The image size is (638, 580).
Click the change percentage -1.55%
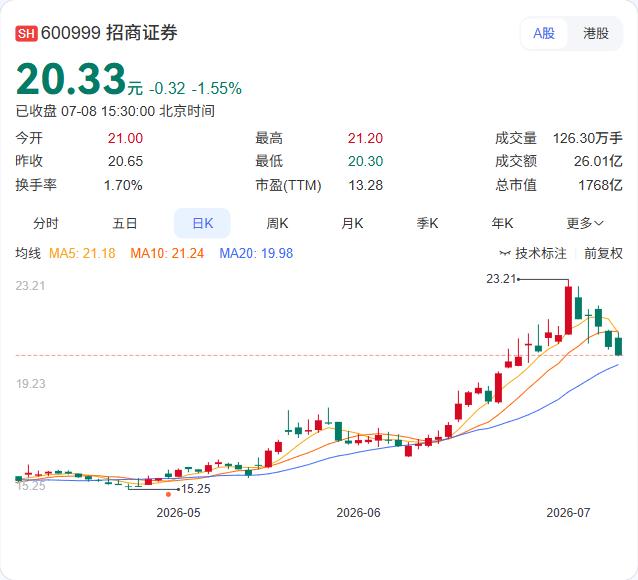click(217, 89)
